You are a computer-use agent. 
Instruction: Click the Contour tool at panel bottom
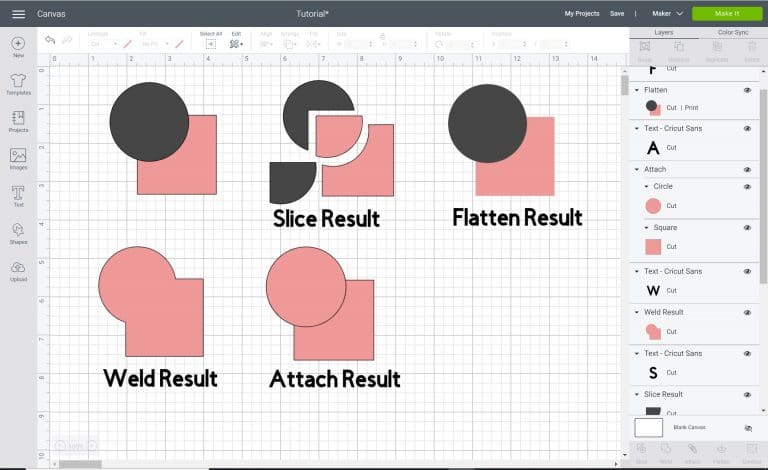click(x=751, y=448)
